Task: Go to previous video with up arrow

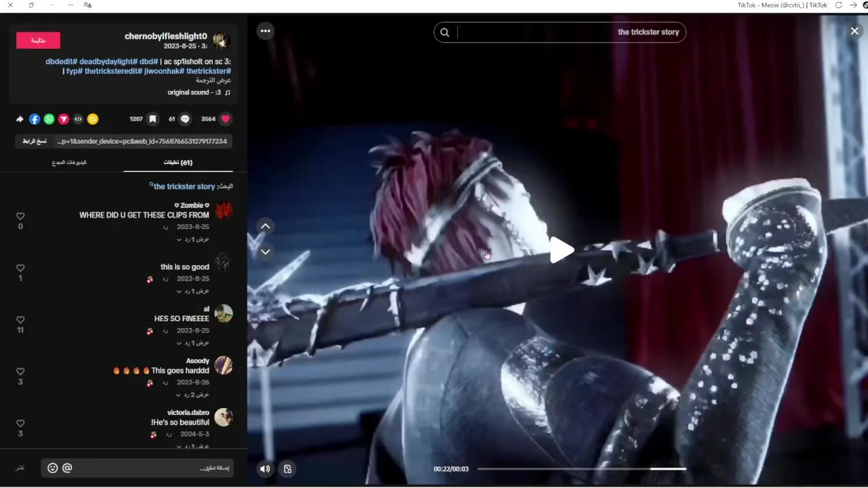Action: pyautogui.click(x=266, y=226)
